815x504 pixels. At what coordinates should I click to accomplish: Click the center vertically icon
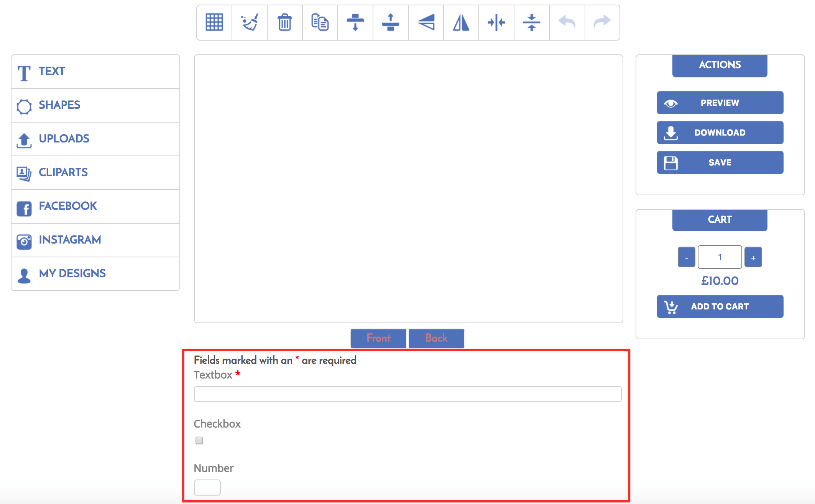532,22
